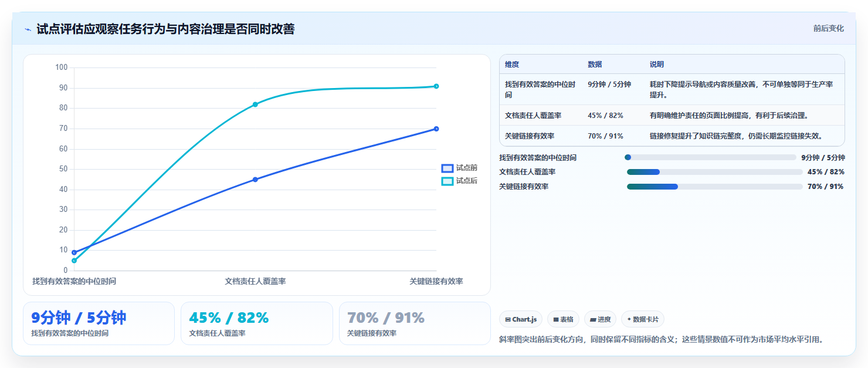Click the 前后变化 label in header

click(x=828, y=28)
